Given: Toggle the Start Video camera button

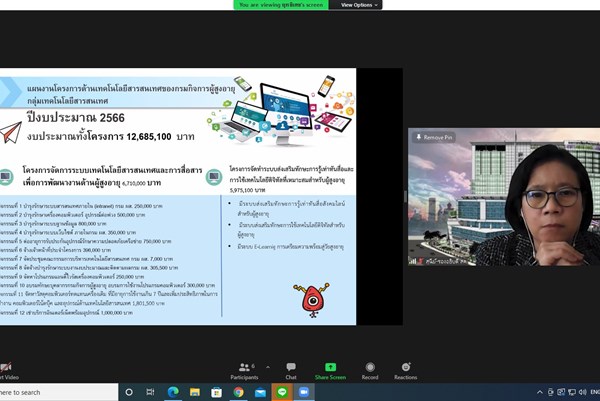Looking at the screenshot, I should click(8, 371).
